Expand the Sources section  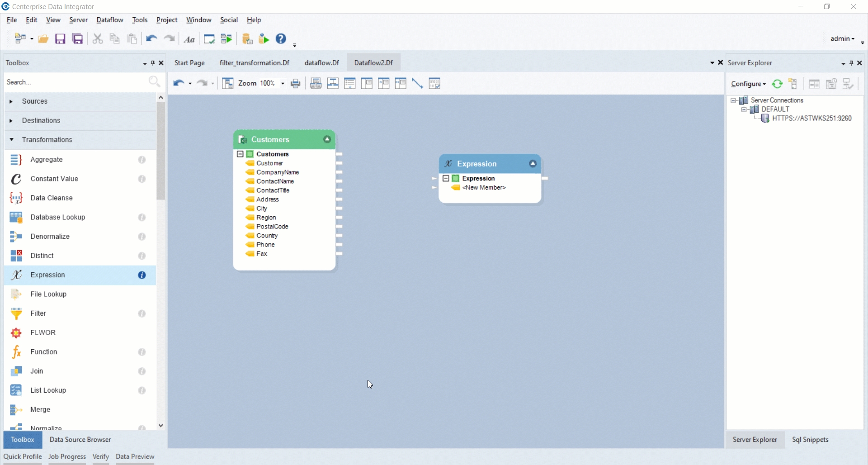[11, 101]
